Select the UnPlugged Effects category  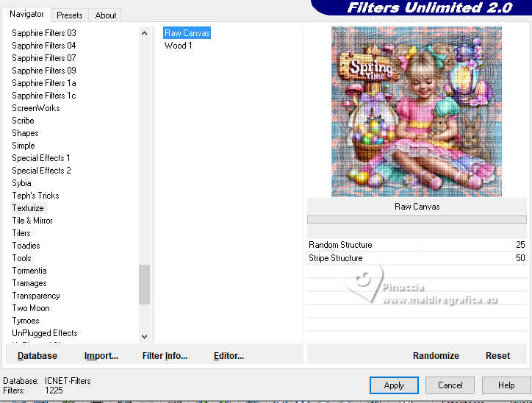[45, 333]
